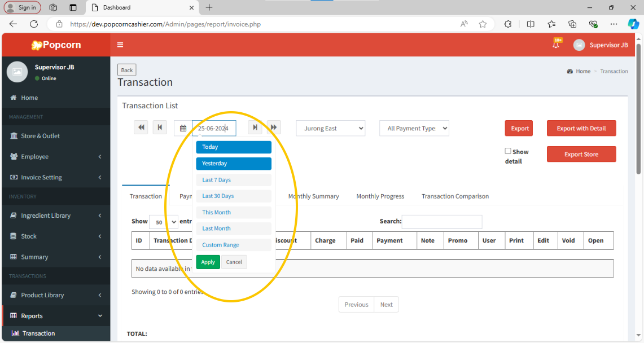Click Home breadcrumb link

583,71
